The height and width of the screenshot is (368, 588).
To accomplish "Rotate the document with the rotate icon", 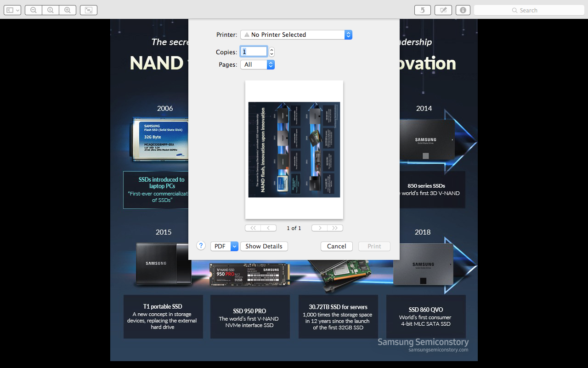I will tap(422, 10).
